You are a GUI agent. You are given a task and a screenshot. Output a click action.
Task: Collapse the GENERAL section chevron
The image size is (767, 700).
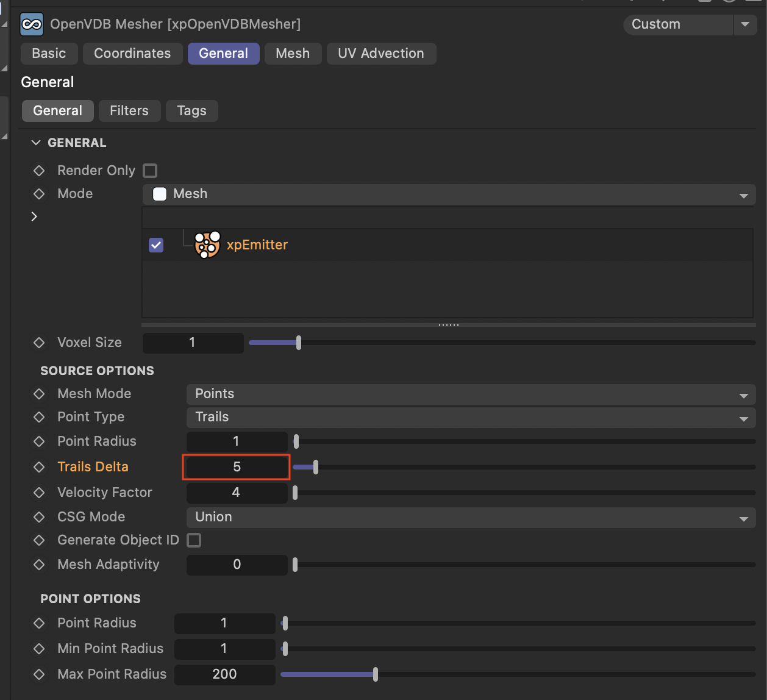coord(36,143)
